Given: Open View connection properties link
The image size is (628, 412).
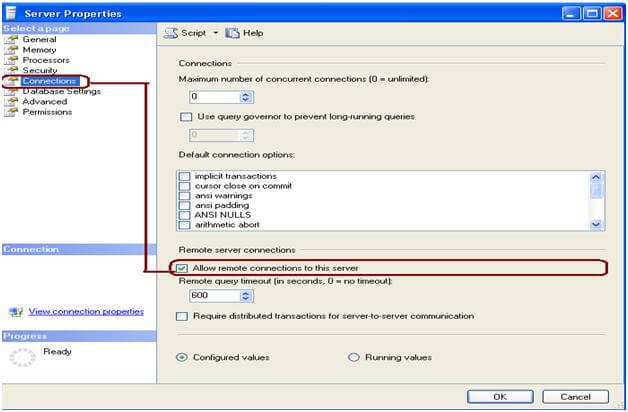Looking at the screenshot, I should click(x=86, y=312).
